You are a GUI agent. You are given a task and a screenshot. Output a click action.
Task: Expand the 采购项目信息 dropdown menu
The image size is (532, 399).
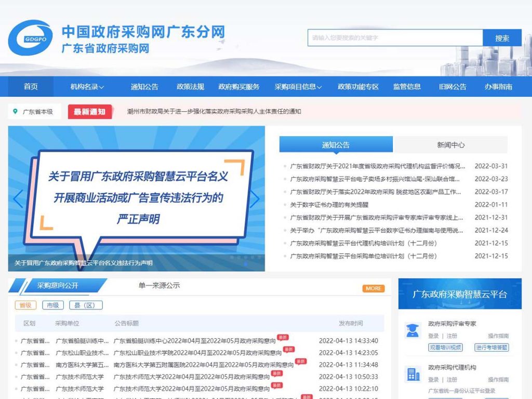pos(298,87)
